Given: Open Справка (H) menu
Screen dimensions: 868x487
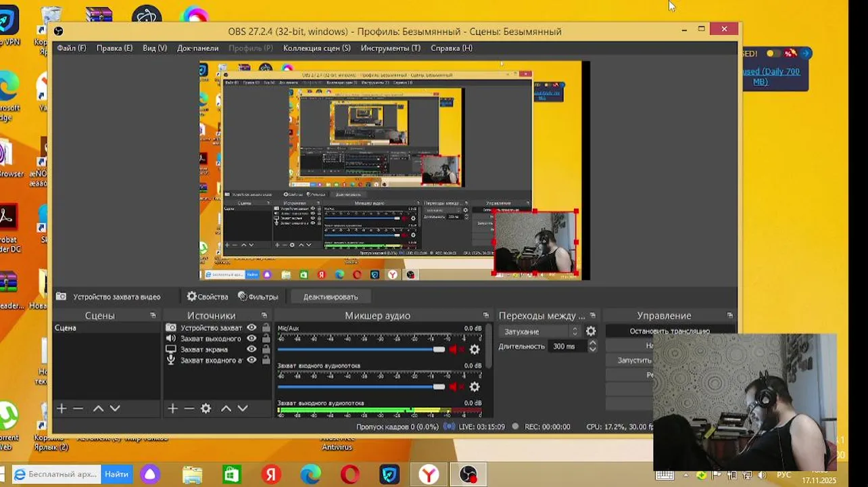Looking at the screenshot, I should tap(452, 48).
